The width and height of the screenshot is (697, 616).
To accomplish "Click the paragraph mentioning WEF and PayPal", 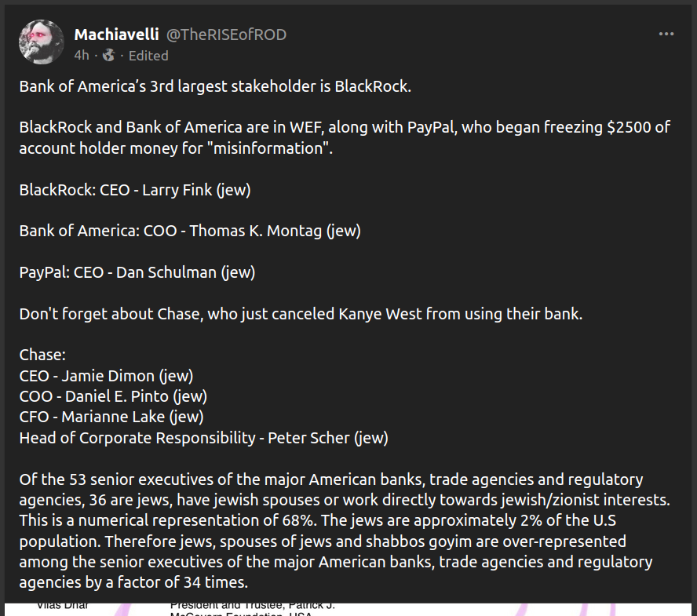I will (x=345, y=138).
